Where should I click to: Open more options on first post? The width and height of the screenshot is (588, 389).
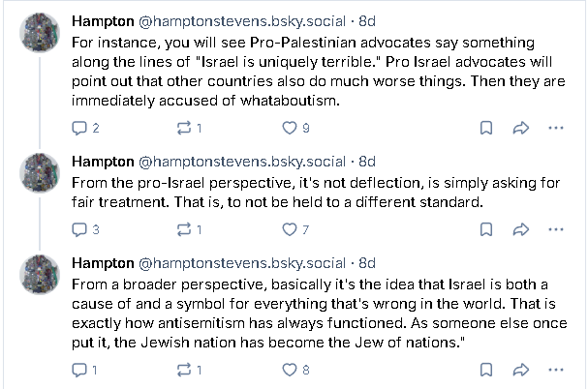coord(556,128)
